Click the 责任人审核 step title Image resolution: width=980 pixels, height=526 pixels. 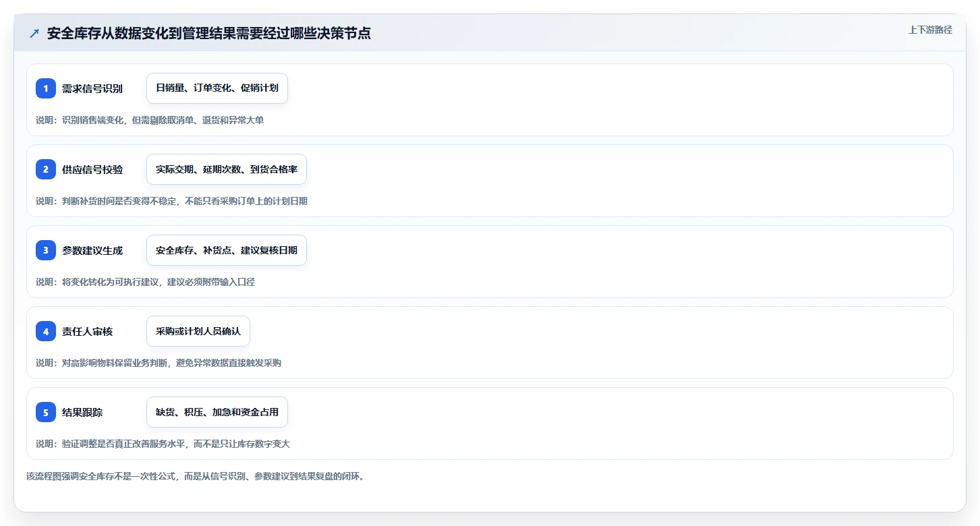click(x=88, y=331)
